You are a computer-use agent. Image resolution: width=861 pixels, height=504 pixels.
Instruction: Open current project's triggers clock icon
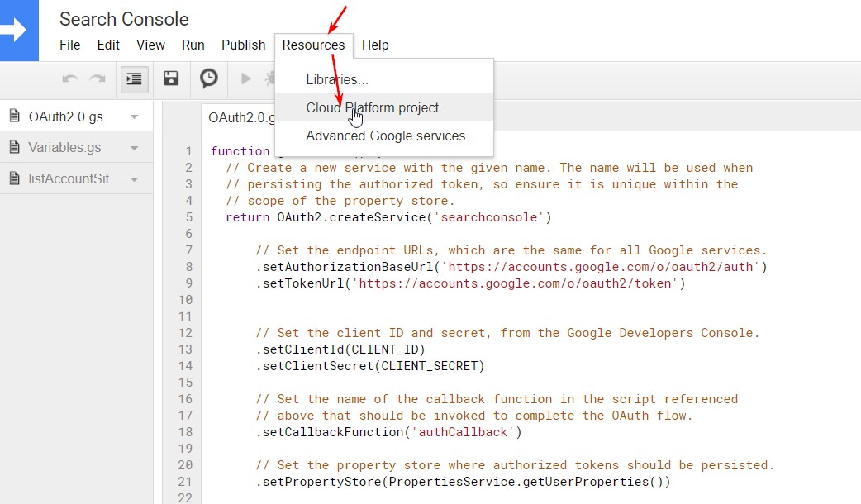(x=209, y=78)
